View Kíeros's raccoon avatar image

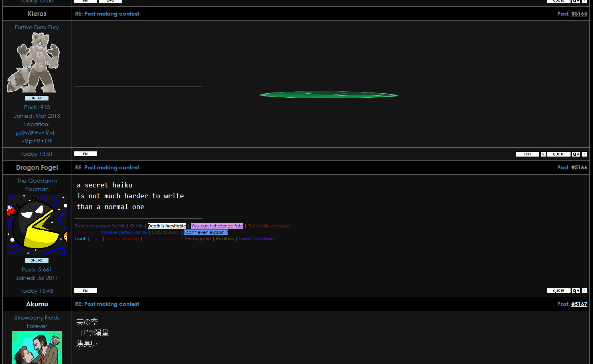(x=33, y=62)
